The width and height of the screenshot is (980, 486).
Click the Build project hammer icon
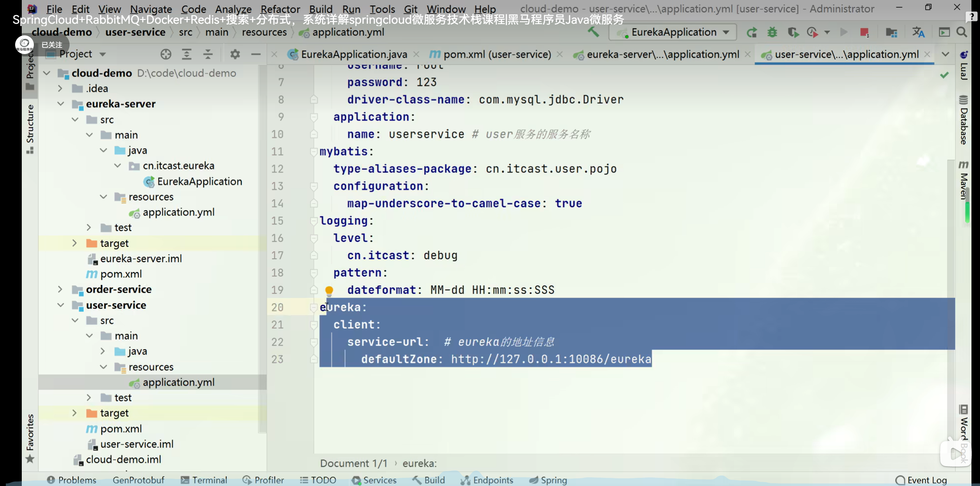click(x=593, y=32)
